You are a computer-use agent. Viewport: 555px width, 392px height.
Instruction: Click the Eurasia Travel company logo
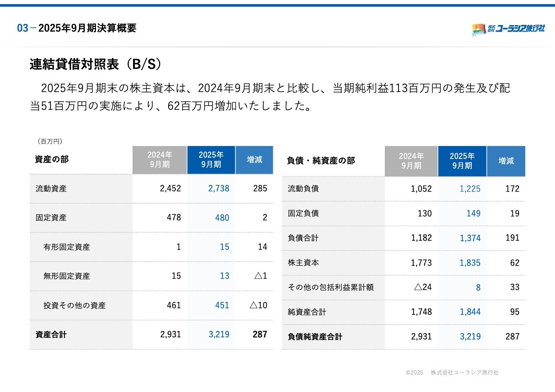(x=508, y=29)
